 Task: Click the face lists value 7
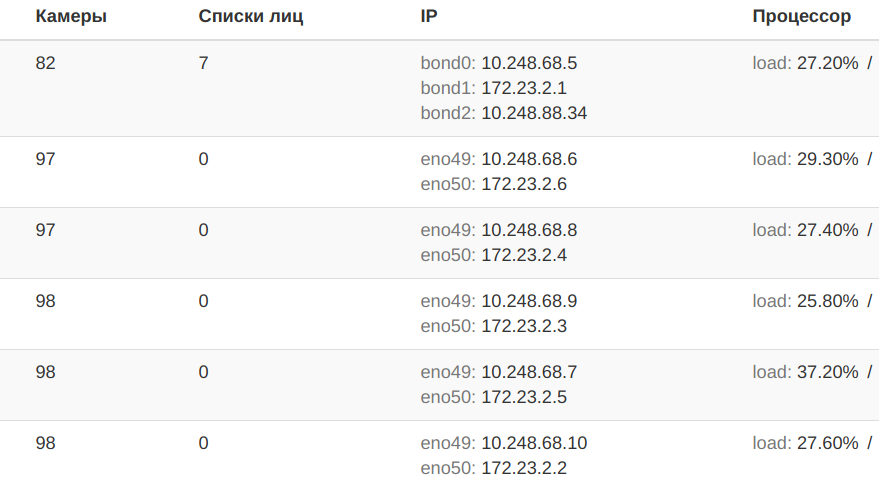click(x=203, y=63)
